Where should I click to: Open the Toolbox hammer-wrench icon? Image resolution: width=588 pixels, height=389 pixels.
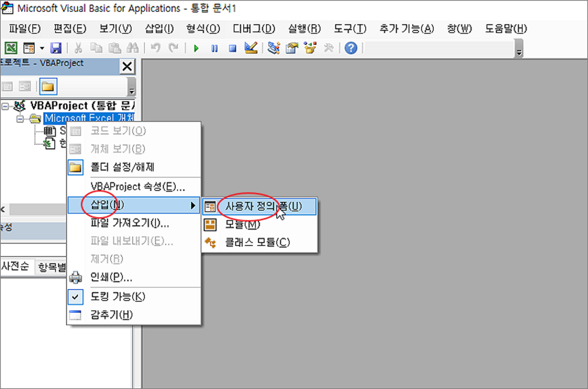328,48
